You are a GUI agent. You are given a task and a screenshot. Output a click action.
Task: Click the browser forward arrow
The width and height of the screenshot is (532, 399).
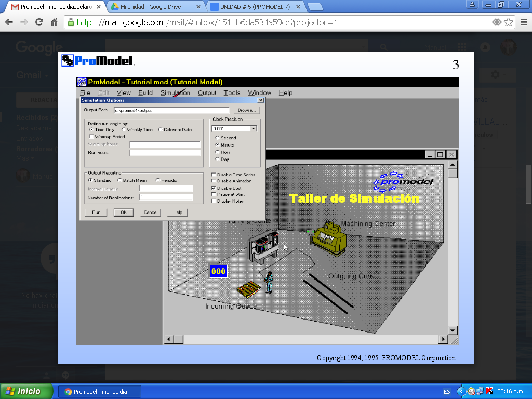pyautogui.click(x=24, y=22)
